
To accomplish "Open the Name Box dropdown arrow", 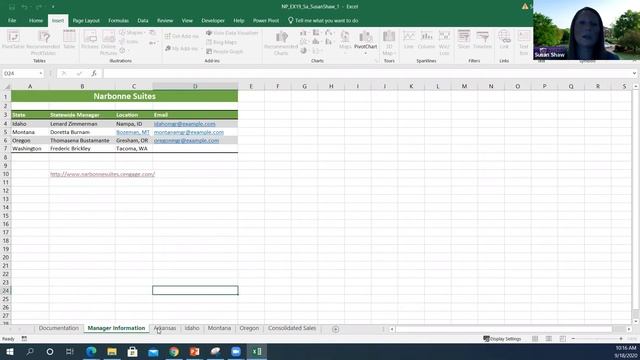I will [x=41, y=73].
